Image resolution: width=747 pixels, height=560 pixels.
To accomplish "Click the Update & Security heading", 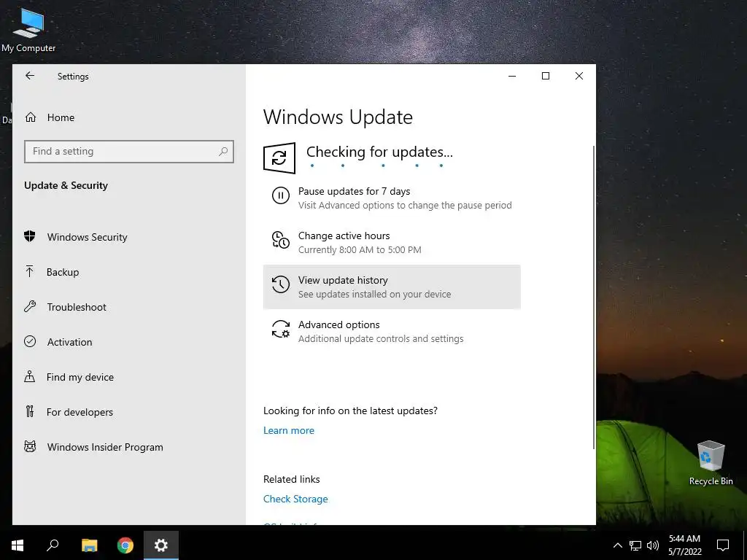I will [x=66, y=185].
